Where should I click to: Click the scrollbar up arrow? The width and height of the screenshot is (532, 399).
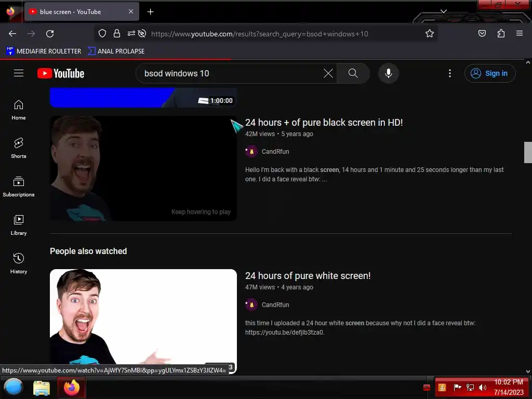pyautogui.click(x=528, y=62)
